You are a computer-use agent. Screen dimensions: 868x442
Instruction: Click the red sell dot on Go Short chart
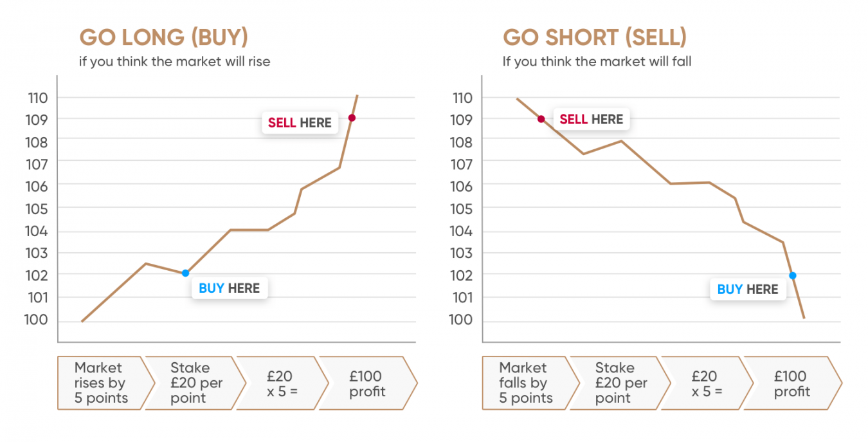point(541,119)
